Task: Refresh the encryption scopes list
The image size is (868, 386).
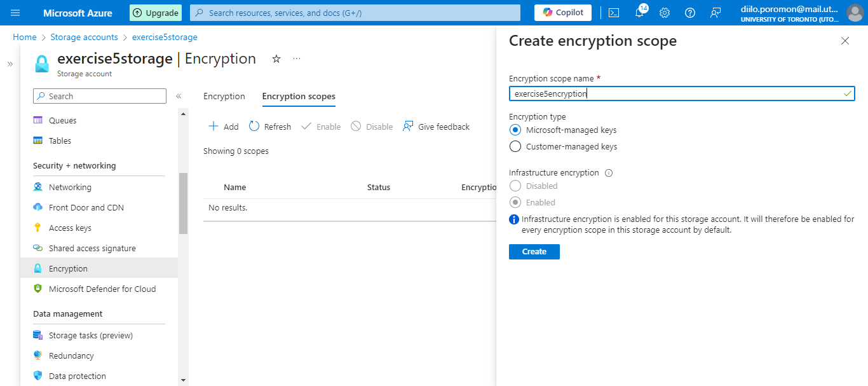Action: pyautogui.click(x=269, y=126)
